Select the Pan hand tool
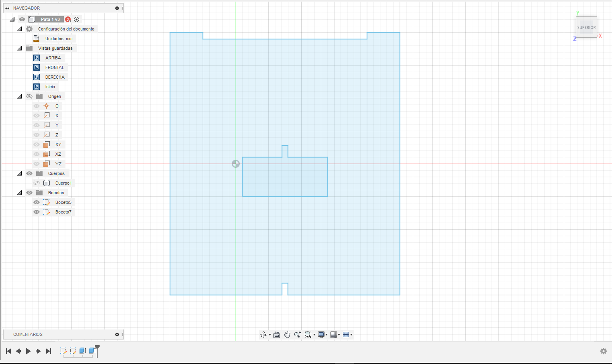The height and width of the screenshot is (364, 612). [287, 335]
